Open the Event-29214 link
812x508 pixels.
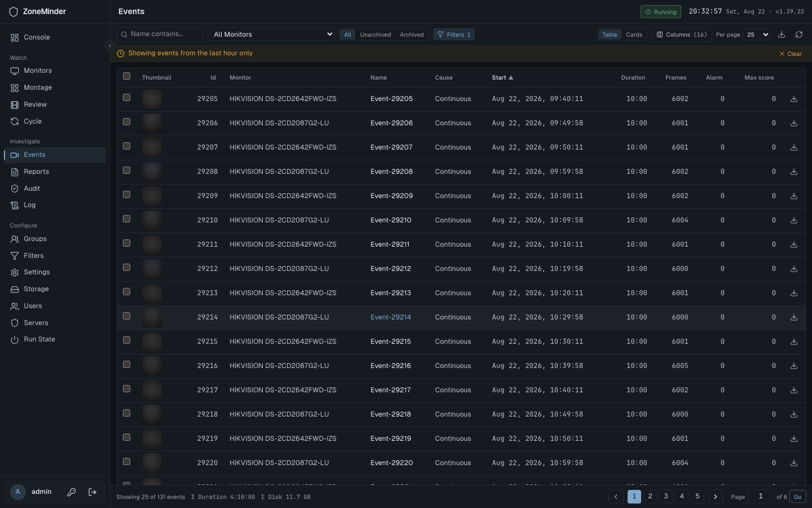[391, 317]
